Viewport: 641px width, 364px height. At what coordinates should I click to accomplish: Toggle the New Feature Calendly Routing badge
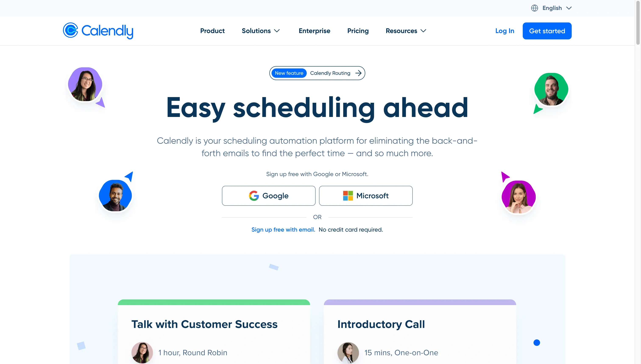click(317, 73)
